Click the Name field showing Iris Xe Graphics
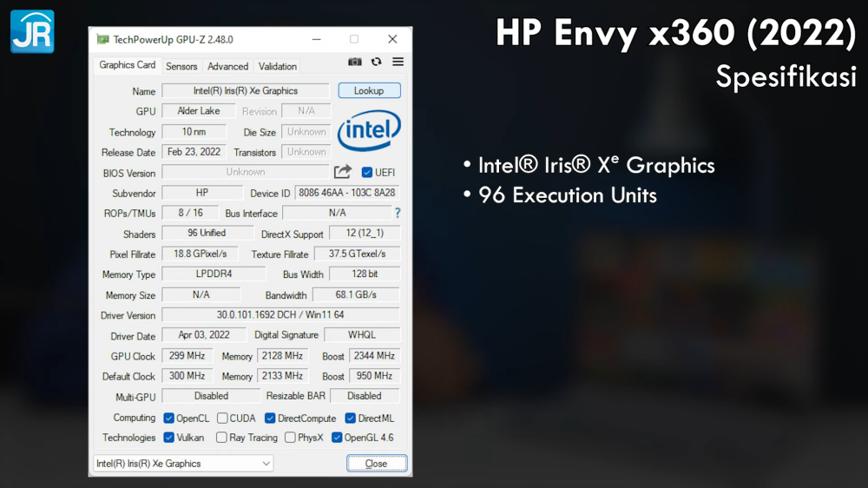The width and height of the screenshot is (868, 488). point(246,91)
